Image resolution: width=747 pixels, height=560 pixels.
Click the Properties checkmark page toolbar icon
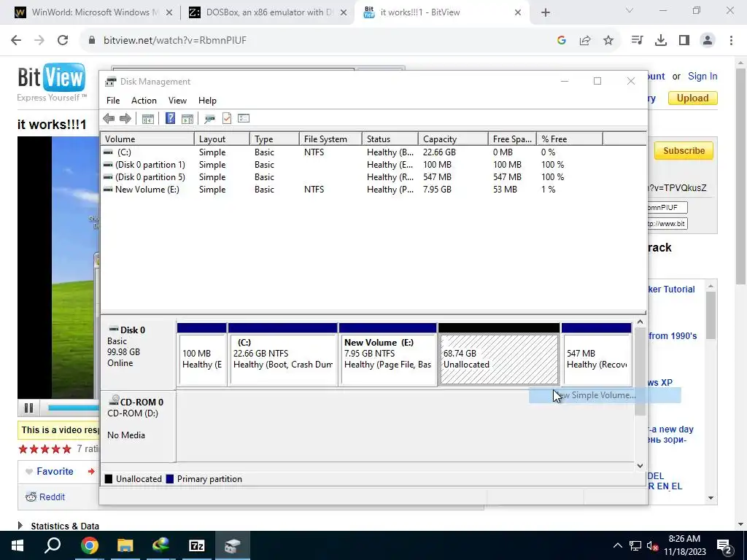point(227,118)
